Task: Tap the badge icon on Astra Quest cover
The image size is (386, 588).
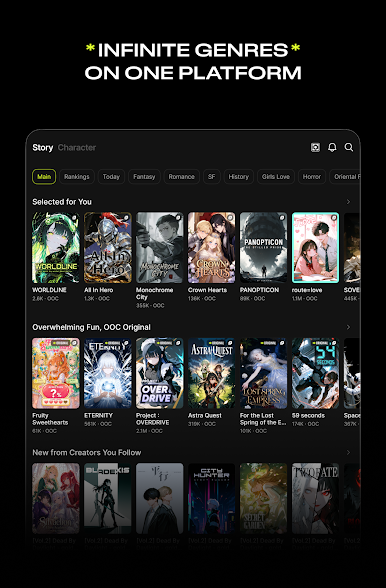Action: click(230, 343)
